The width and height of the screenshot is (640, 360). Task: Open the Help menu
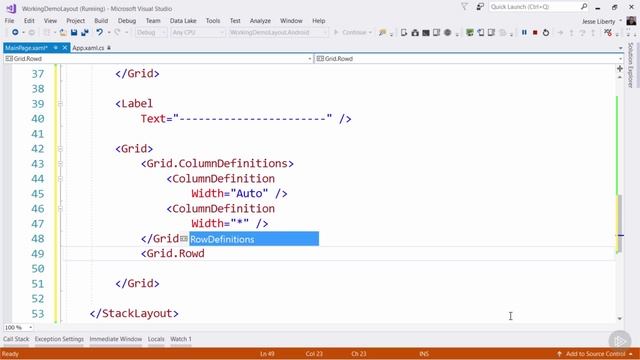(319, 20)
